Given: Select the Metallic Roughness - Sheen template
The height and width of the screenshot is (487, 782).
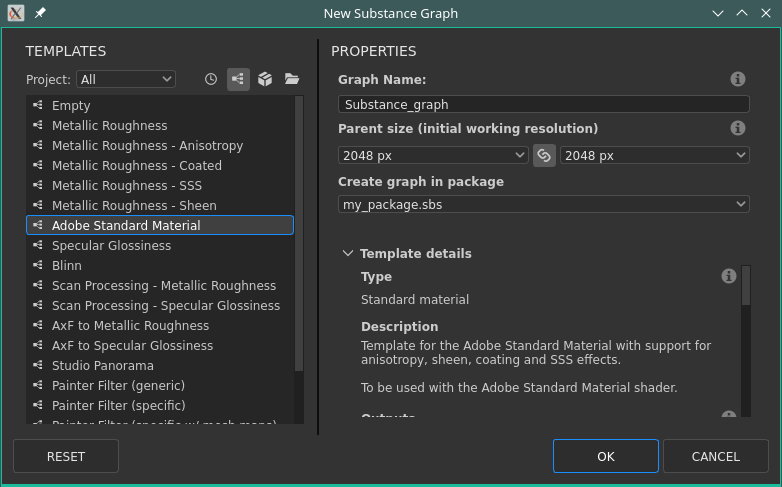Looking at the screenshot, I should tap(134, 206).
